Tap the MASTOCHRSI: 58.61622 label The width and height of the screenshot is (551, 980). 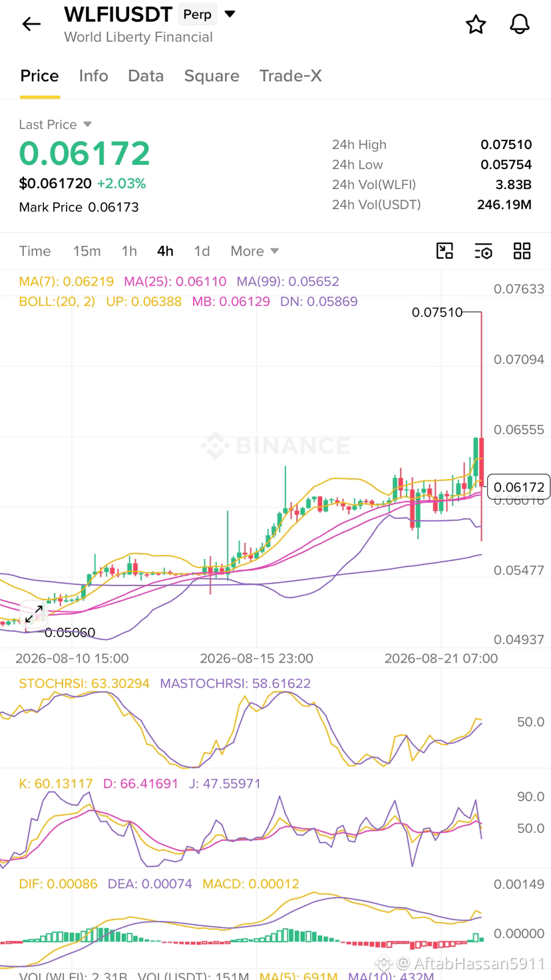[x=235, y=683]
